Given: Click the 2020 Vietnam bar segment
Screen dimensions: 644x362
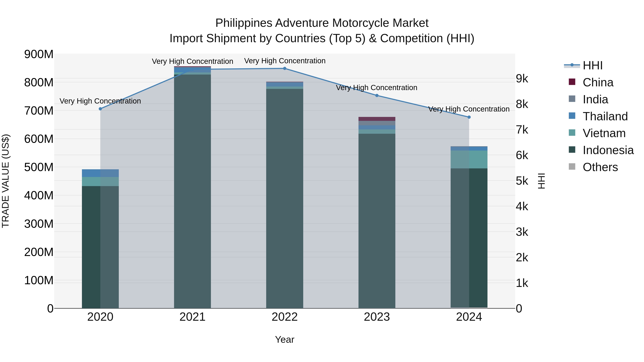Looking at the screenshot, I should click(100, 182).
